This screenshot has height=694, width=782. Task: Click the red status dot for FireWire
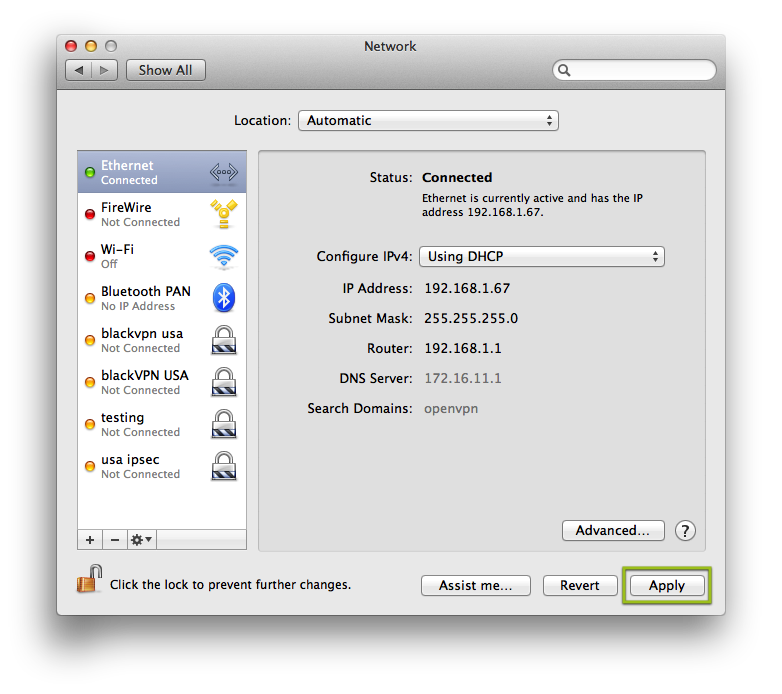(x=90, y=214)
